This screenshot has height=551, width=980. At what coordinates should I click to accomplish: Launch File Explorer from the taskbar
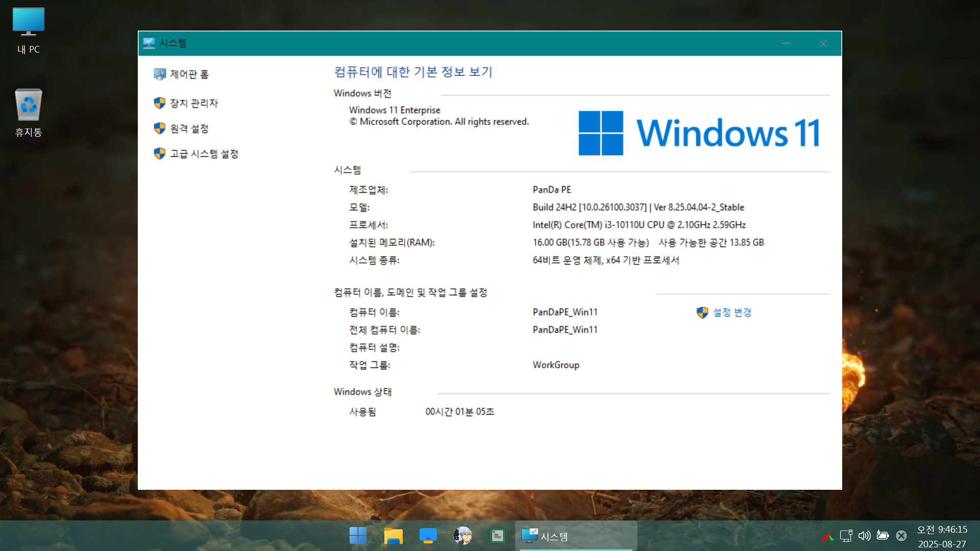point(393,536)
